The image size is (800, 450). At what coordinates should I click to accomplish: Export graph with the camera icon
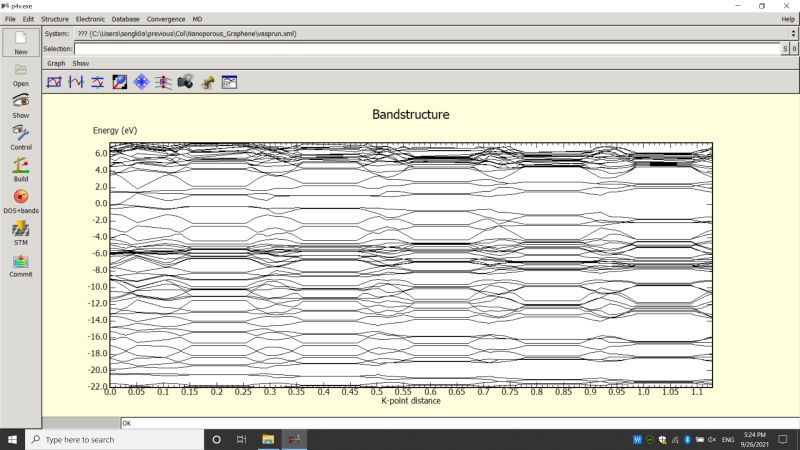click(185, 82)
